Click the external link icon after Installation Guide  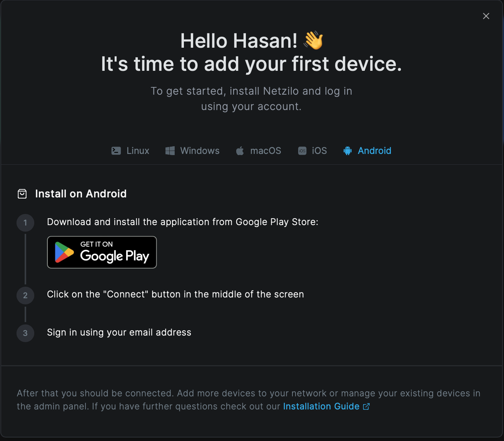[x=366, y=406]
